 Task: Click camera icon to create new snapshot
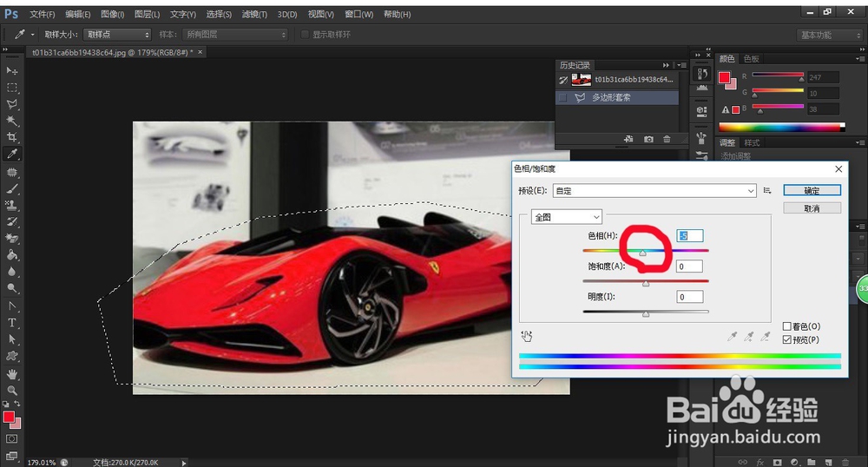click(648, 140)
